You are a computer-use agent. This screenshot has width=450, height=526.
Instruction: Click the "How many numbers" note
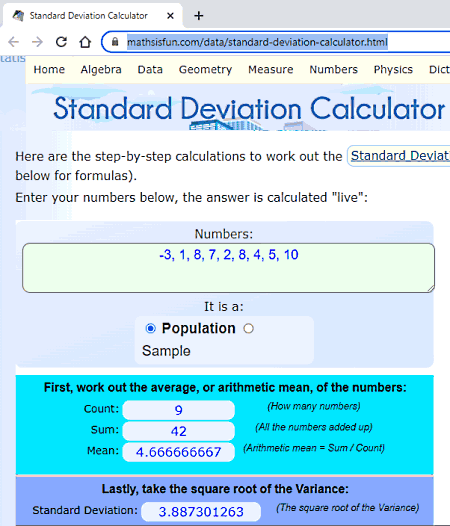314,406
